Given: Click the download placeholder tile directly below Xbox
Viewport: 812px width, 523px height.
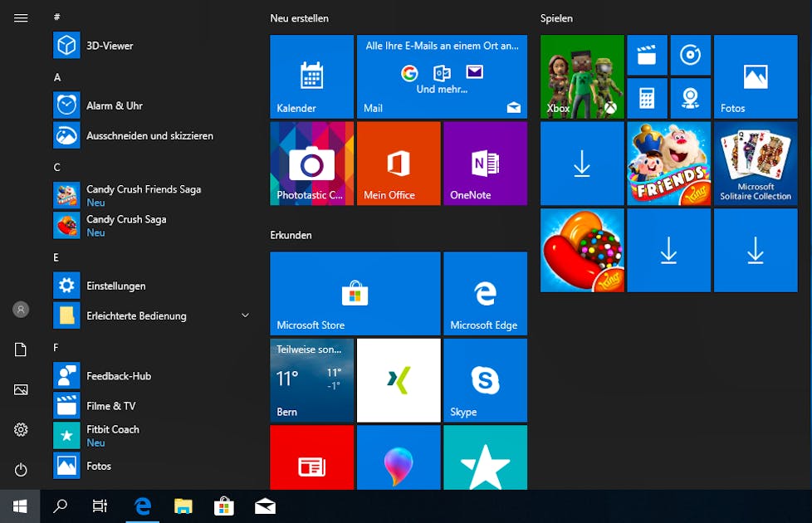Looking at the screenshot, I should (x=582, y=164).
